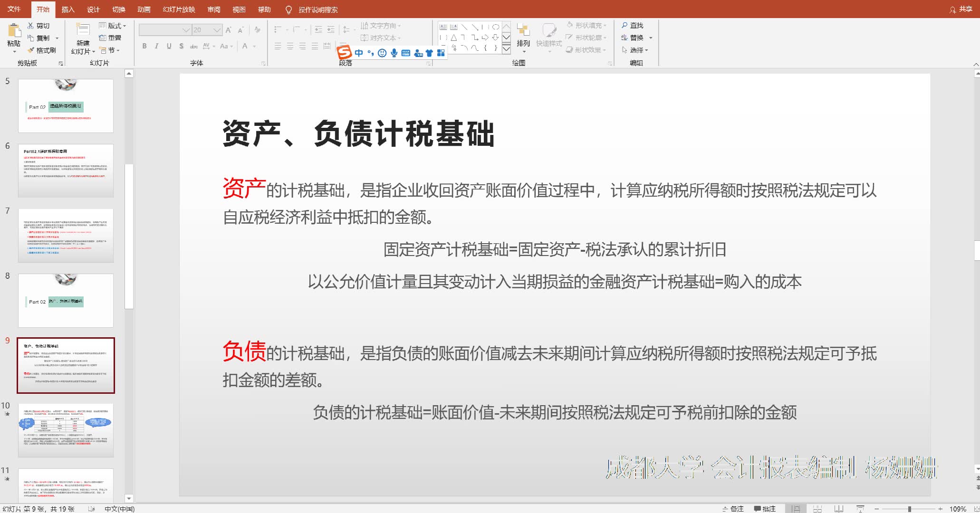The height and width of the screenshot is (513, 980).
Task: Open the Find (查找) search tool
Action: click(632, 26)
